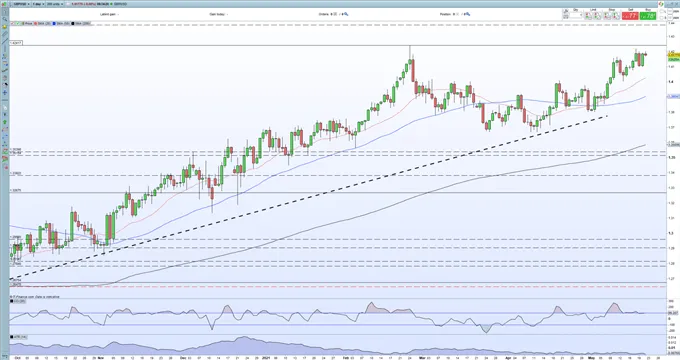Change the 1 day timeframe dropdown
The width and height of the screenshot is (680, 360).
tap(38, 4)
